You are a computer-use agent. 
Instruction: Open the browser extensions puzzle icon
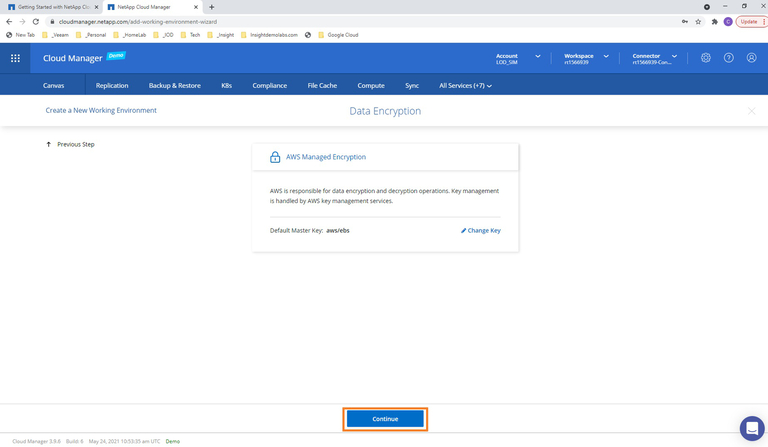point(713,21)
